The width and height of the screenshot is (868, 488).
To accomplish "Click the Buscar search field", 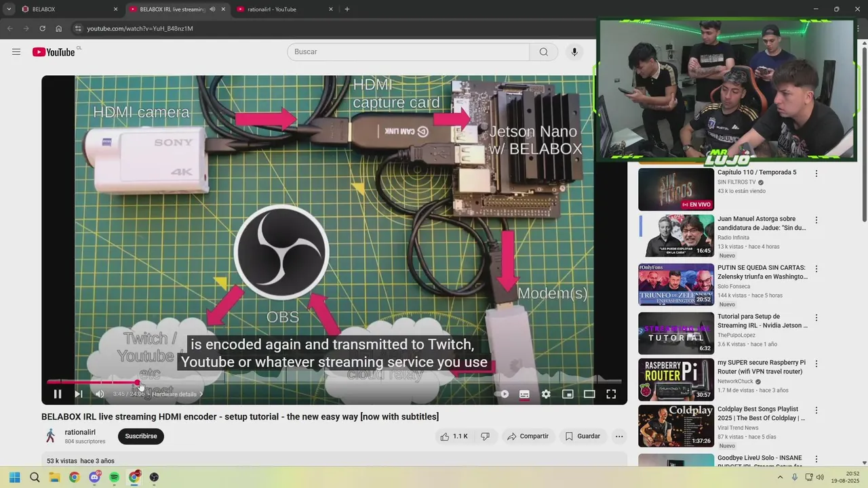I will pyautogui.click(x=408, y=52).
